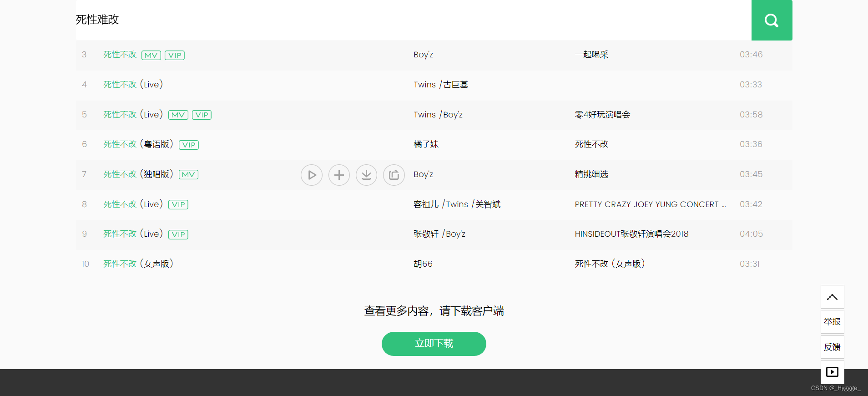Click duration 04:05 on song 9
868x396 pixels.
coord(751,234)
